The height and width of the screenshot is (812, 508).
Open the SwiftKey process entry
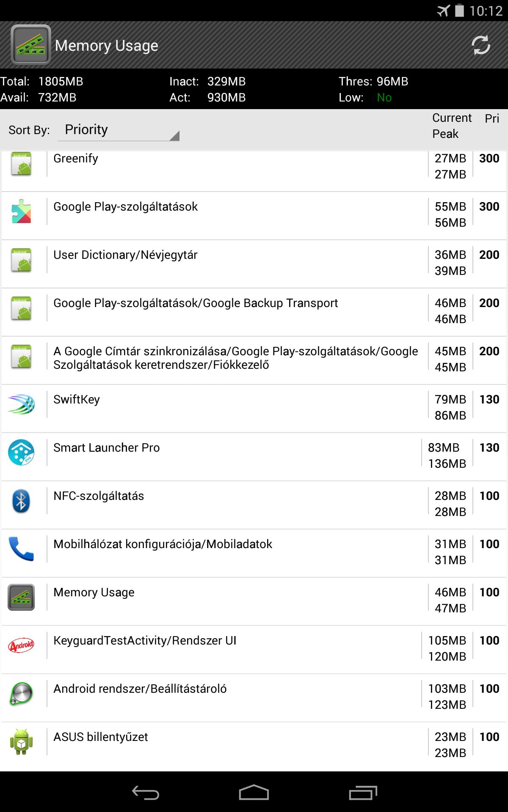pos(254,409)
